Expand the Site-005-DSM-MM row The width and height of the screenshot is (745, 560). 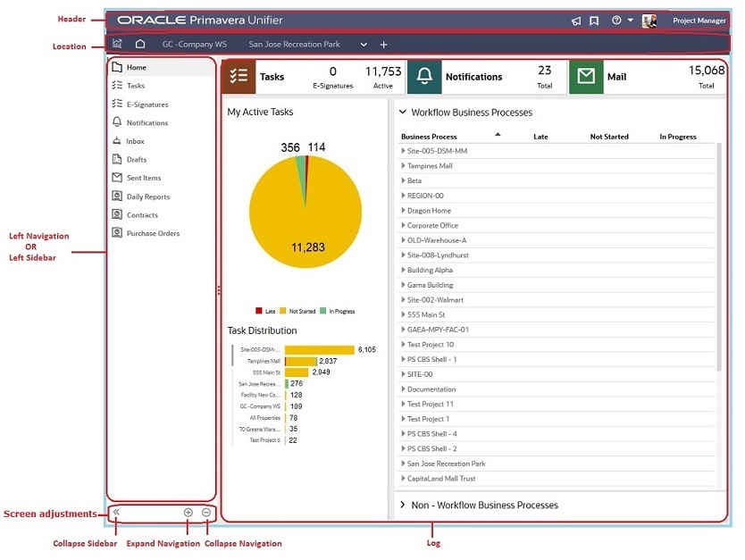404,151
